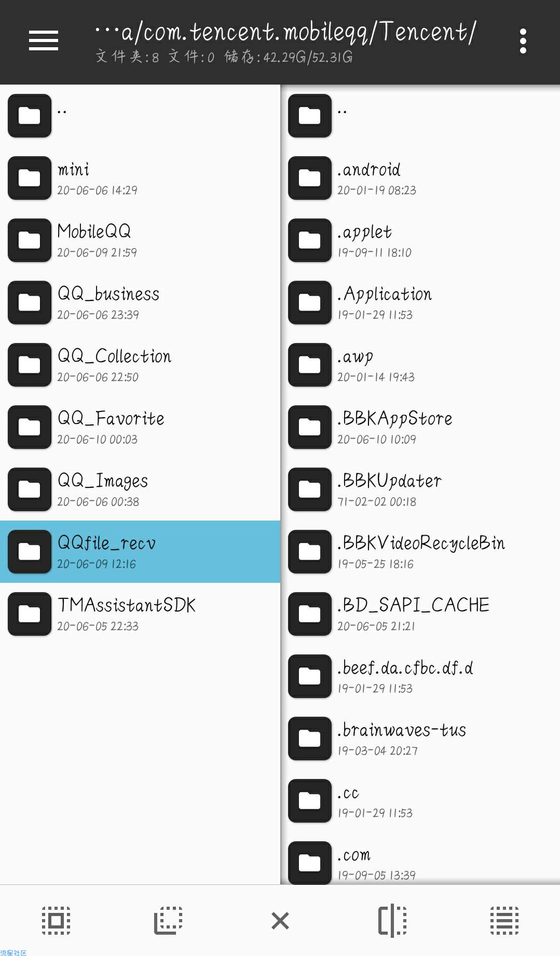The height and width of the screenshot is (956, 560).
Task: Open the TMAssistantSDK folder
Action: pos(140,613)
